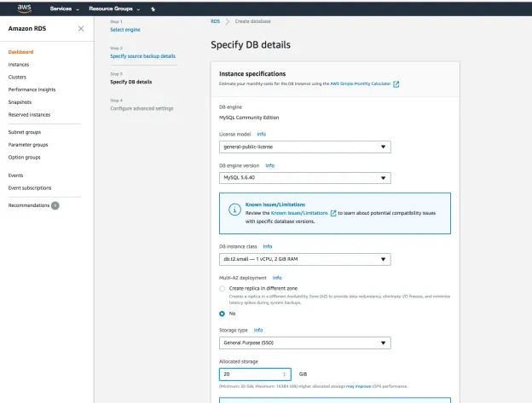Open the Resource Groups menu
Screen dimensions: 532x403
pyautogui.click(x=114, y=9)
